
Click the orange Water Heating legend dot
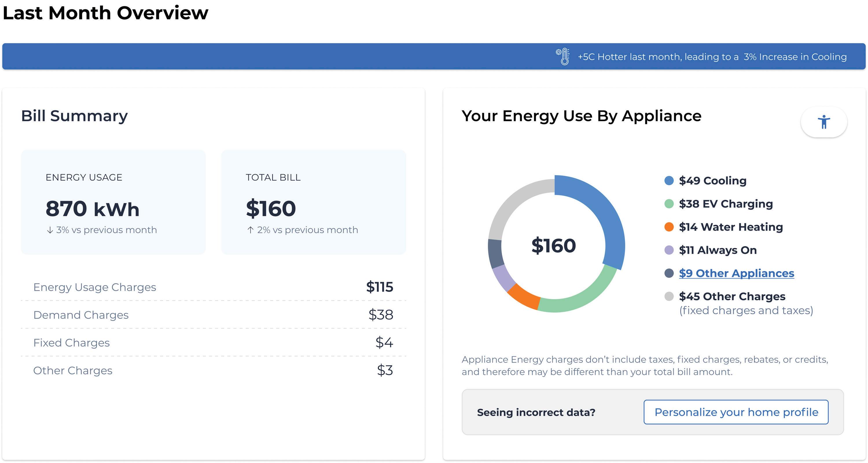(x=669, y=227)
